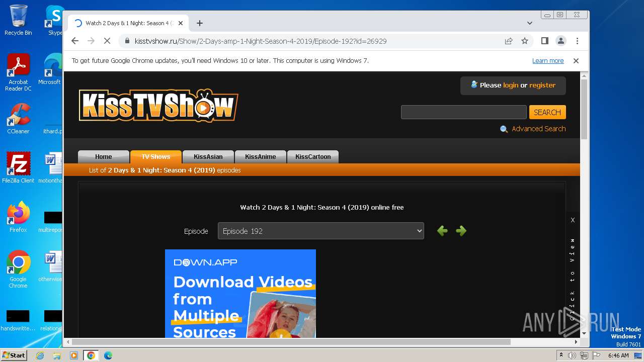Screen dimensions: 644x362
Task: Open the volume tray icon
Action: [x=572, y=355]
